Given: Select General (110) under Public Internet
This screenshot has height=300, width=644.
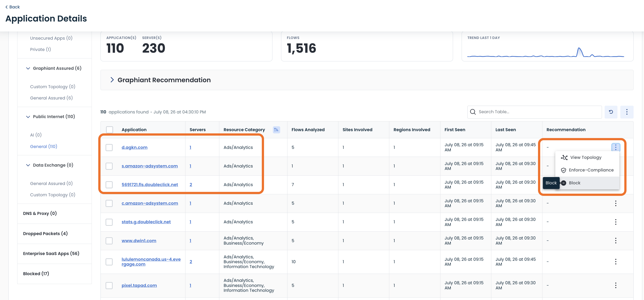Looking at the screenshot, I should tap(44, 146).
